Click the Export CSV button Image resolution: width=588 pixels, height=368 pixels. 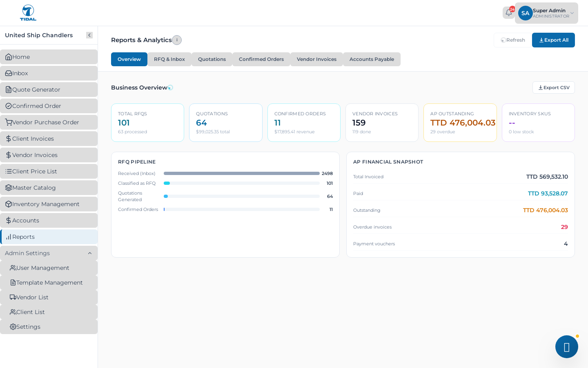(554, 88)
